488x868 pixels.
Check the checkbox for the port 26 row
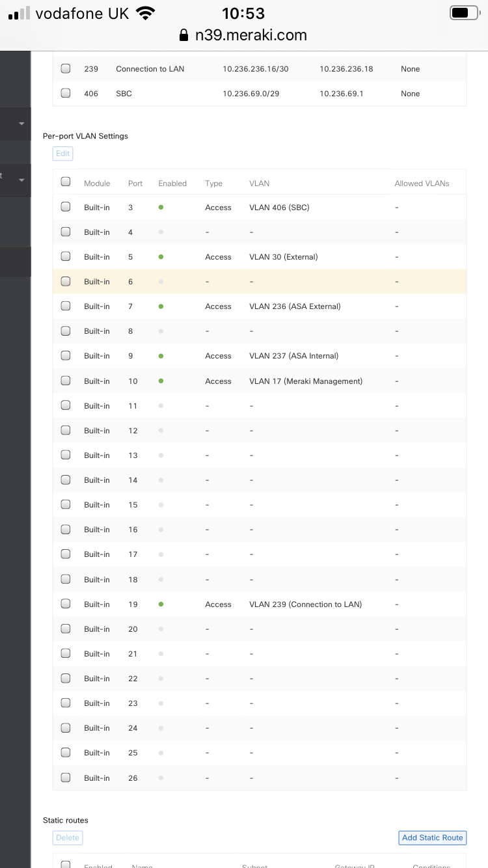coord(65,777)
